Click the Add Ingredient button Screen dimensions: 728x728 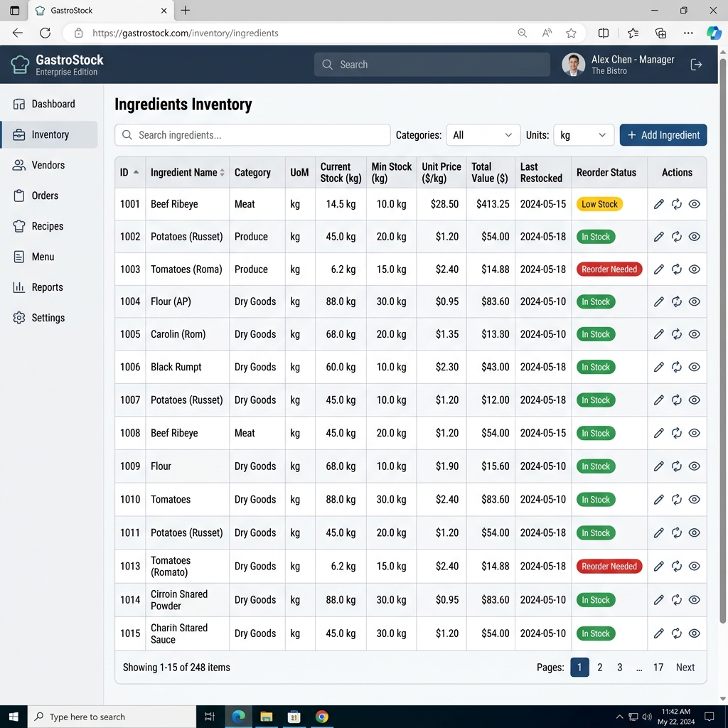tap(663, 135)
